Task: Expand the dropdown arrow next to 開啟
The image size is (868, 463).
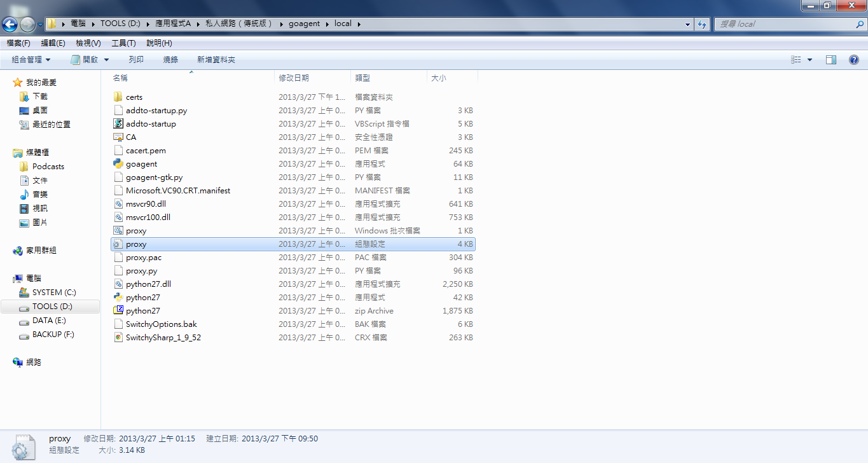Action: [x=106, y=60]
